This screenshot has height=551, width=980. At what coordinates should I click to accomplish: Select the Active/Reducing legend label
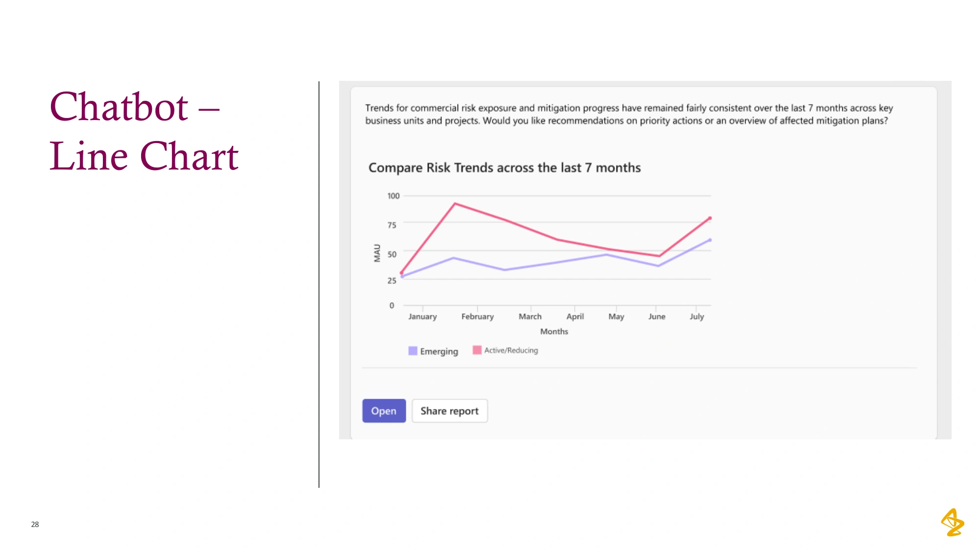coord(511,350)
